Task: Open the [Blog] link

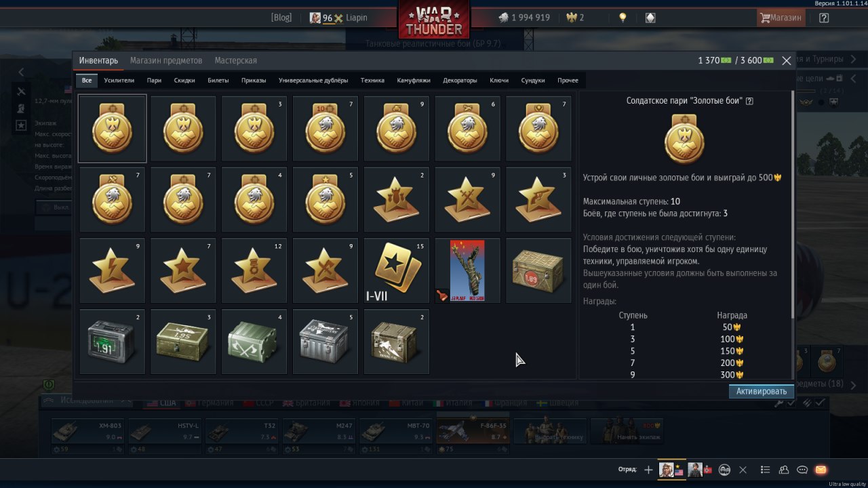Action: tap(281, 18)
